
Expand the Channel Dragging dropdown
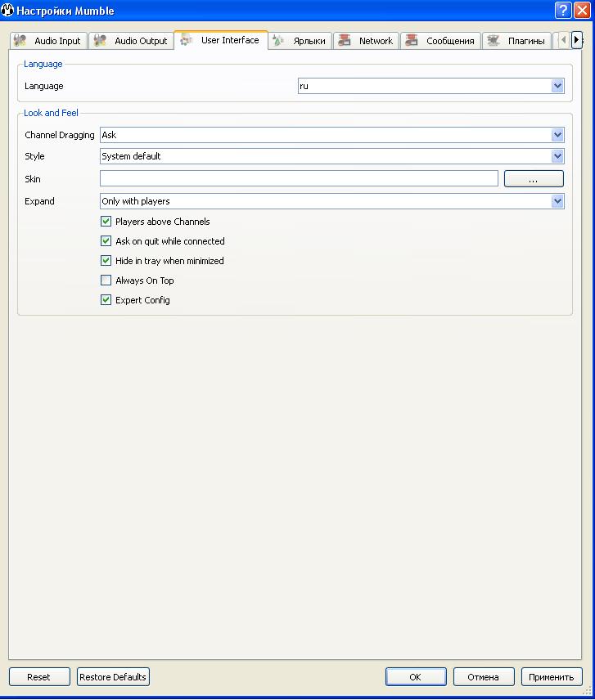[557, 135]
